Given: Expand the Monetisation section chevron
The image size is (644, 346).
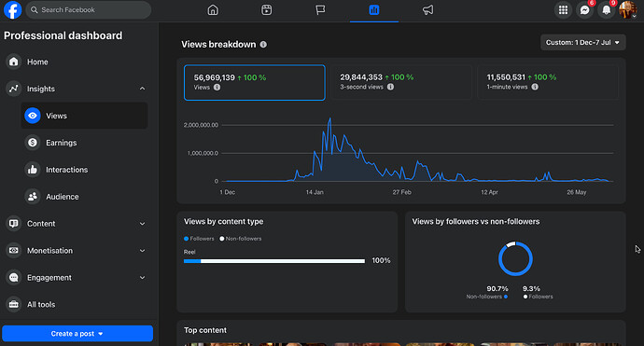Looking at the screenshot, I should [142, 251].
